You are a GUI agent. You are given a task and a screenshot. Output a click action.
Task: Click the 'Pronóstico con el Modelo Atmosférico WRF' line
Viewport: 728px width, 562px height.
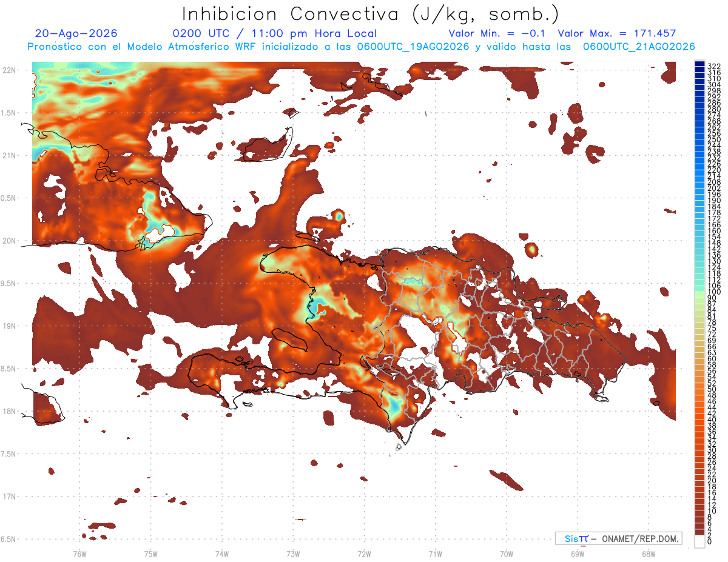tap(361, 47)
